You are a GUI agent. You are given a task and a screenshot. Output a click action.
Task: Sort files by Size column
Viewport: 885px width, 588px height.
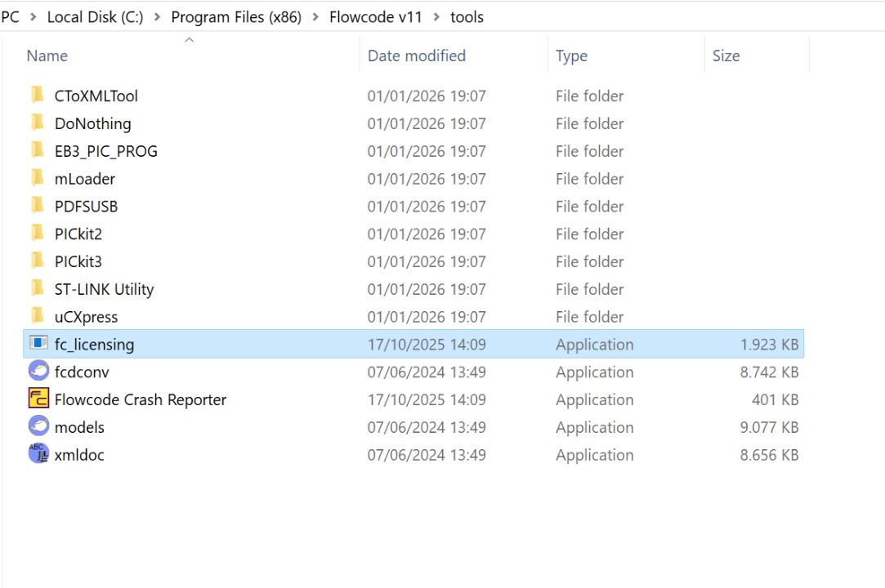tap(726, 56)
